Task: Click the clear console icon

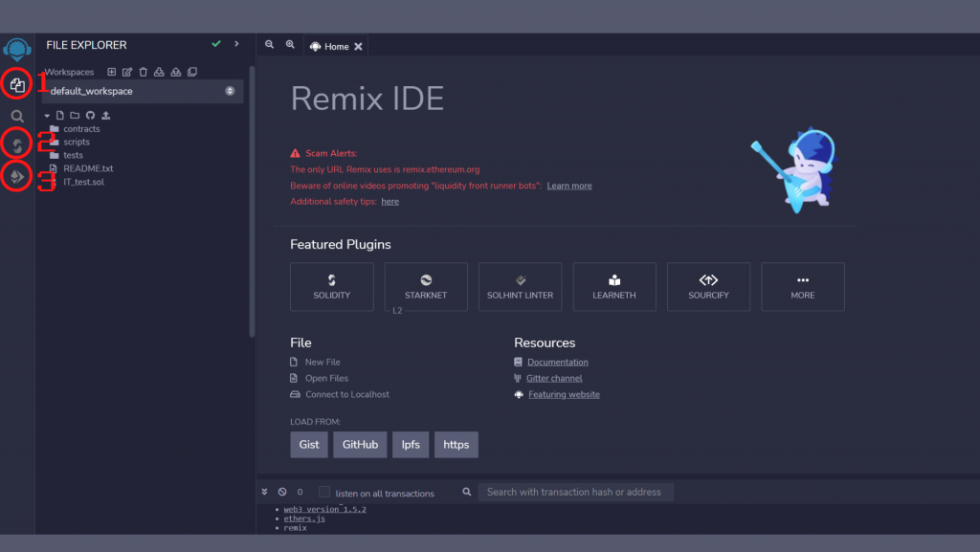Action: [282, 492]
